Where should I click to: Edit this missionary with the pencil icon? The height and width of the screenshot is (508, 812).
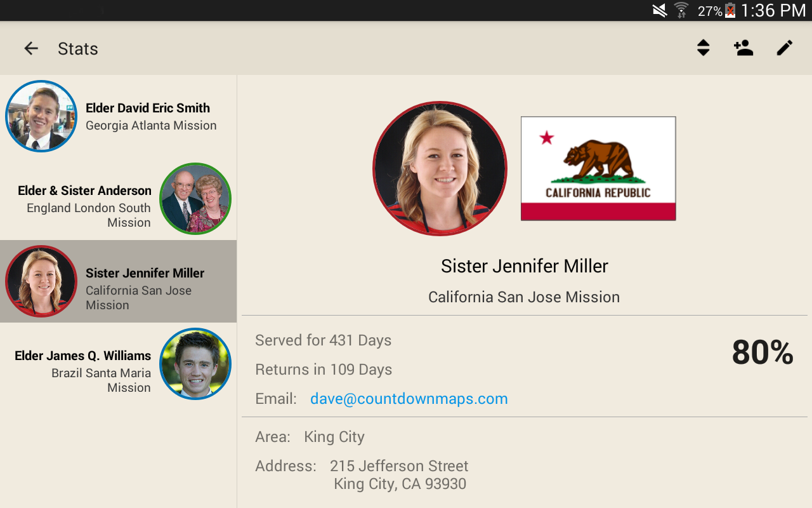(785, 48)
